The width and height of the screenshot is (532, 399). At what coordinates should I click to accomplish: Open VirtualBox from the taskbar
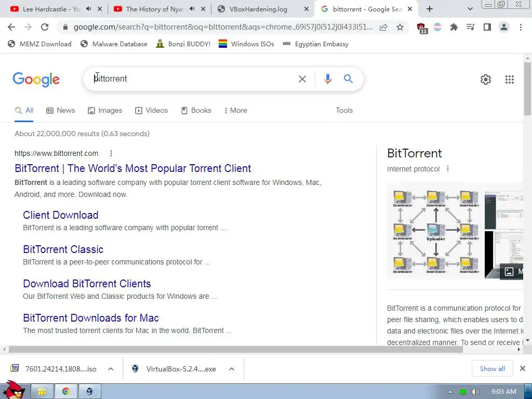tap(89, 392)
